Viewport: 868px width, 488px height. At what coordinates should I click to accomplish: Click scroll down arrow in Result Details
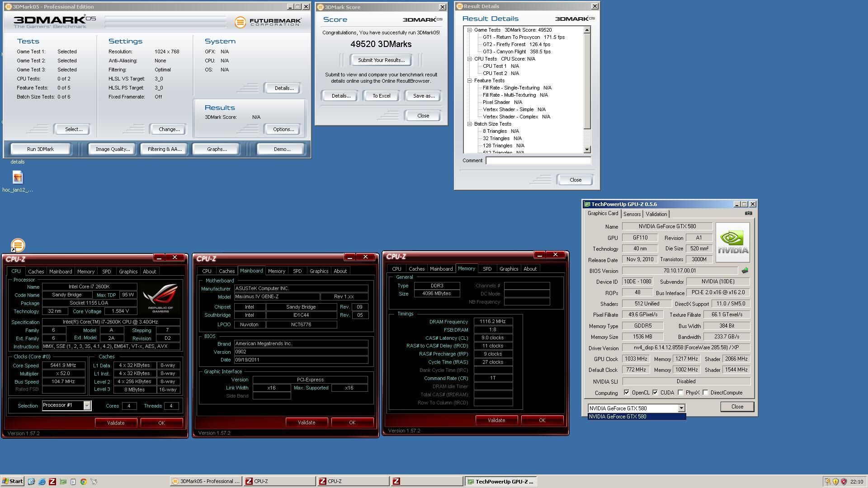point(587,150)
